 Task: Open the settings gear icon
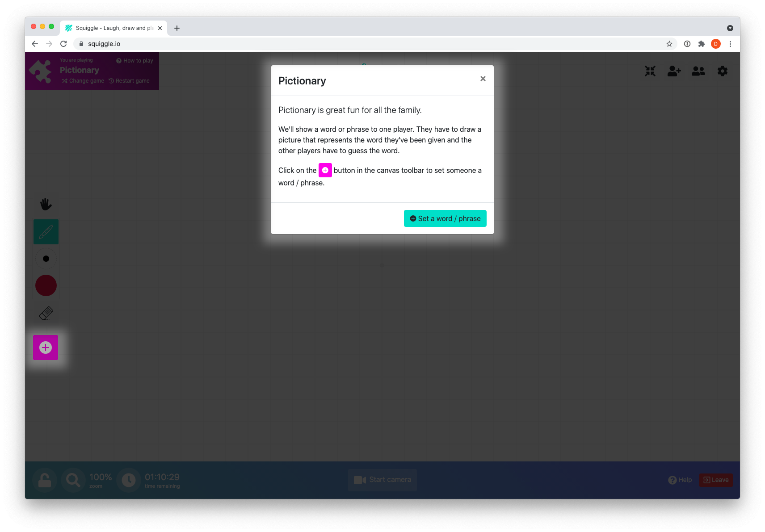tap(723, 71)
